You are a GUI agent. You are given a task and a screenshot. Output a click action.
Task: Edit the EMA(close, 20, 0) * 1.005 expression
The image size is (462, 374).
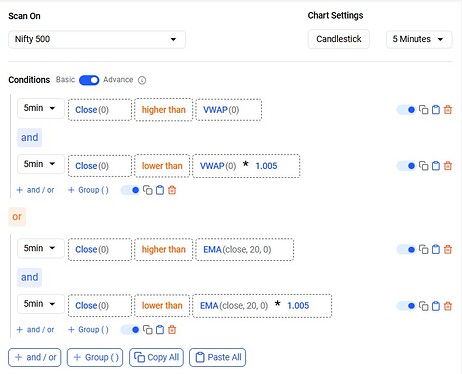coord(262,306)
